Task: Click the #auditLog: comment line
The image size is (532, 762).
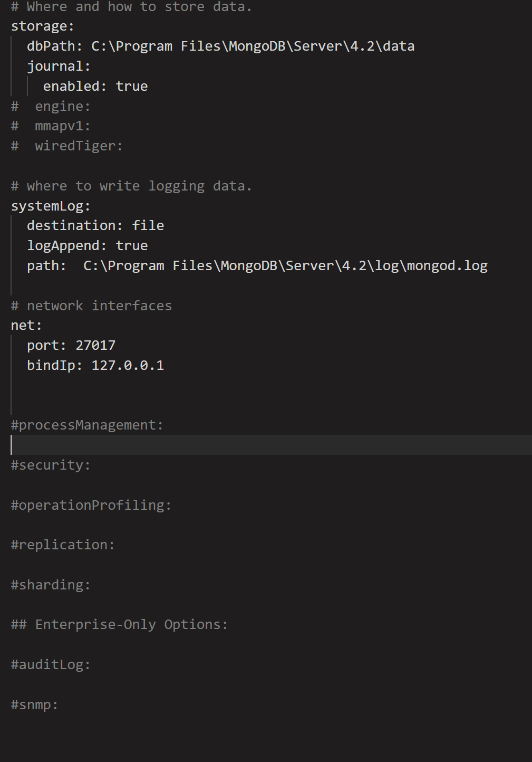Action: (51, 665)
